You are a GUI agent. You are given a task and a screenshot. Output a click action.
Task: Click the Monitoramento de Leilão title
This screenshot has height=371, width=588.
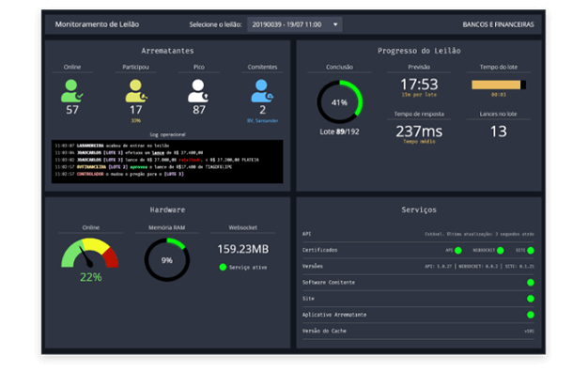point(97,24)
